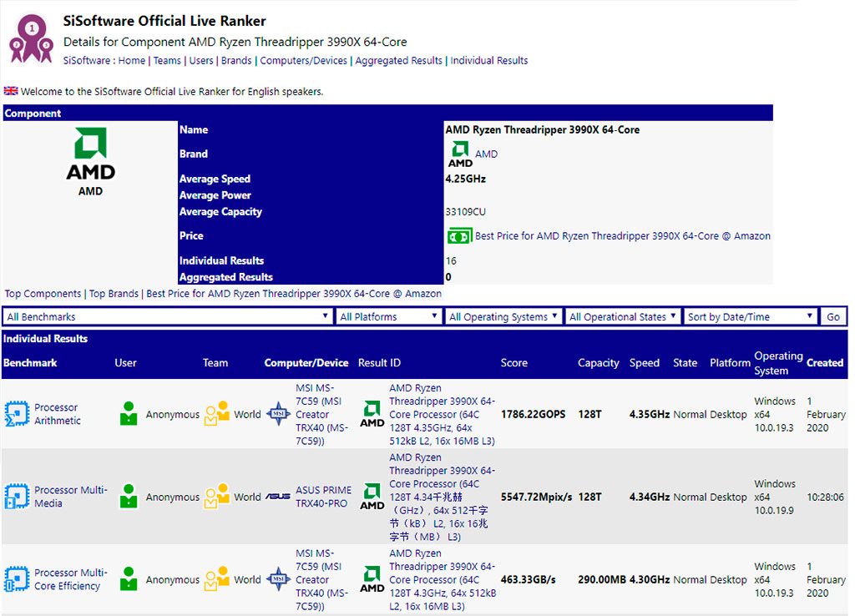Click the Go button
The width and height of the screenshot is (855, 616).
(x=833, y=316)
